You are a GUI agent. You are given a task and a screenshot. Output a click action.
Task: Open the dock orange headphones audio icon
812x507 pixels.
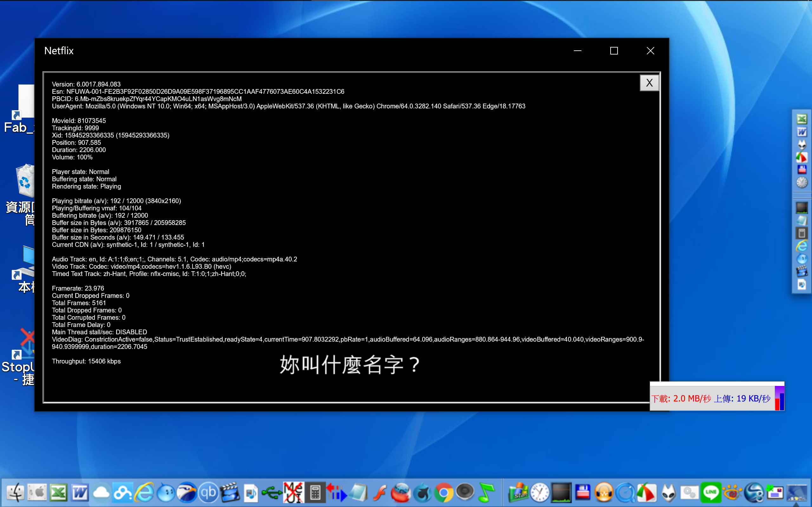604,492
